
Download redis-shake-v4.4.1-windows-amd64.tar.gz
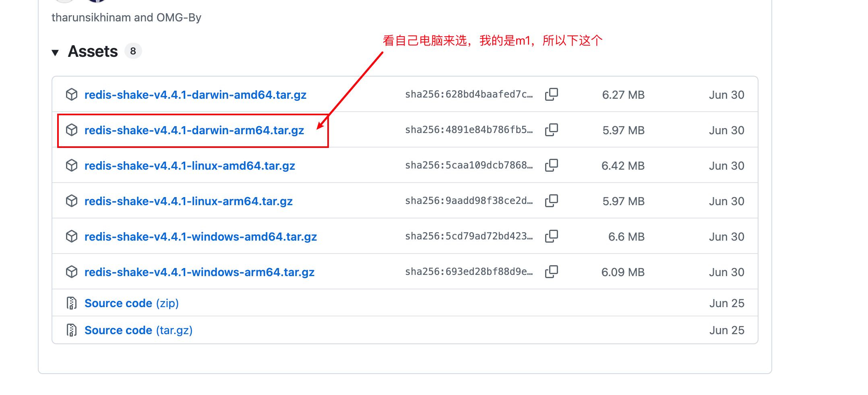200,237
